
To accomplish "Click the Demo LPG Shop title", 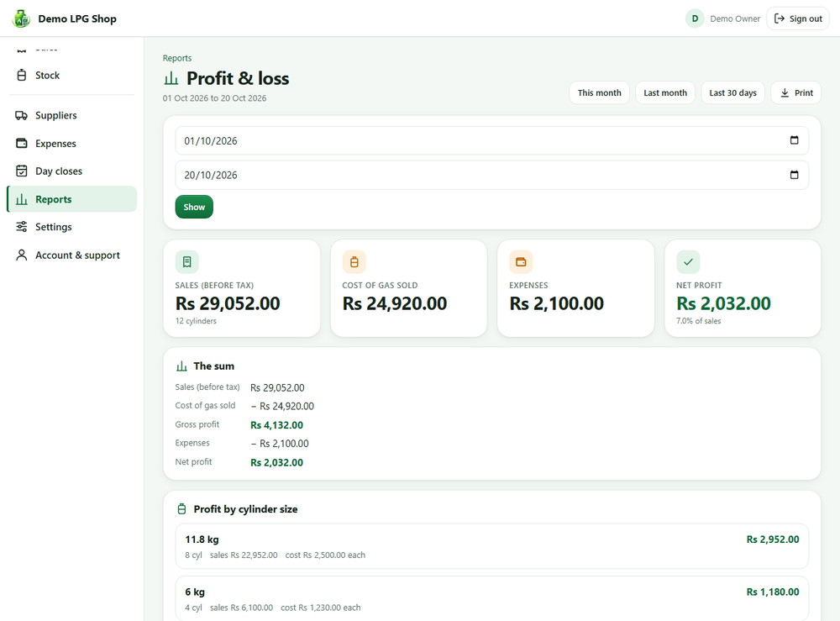I will [77, 18].
